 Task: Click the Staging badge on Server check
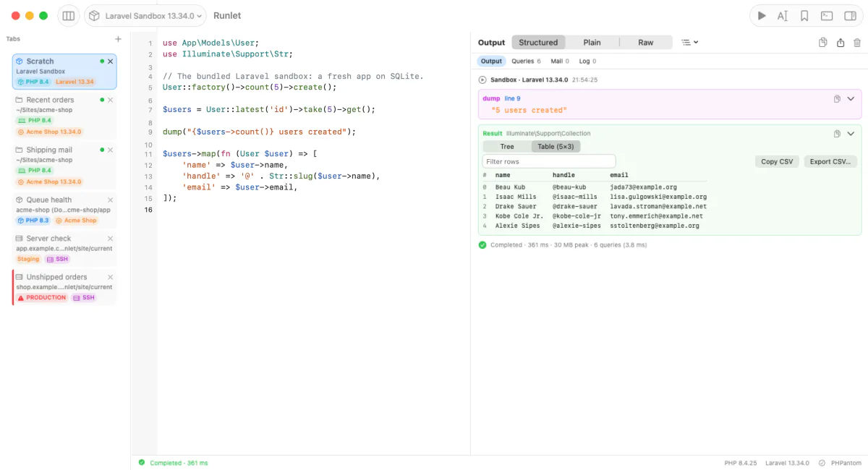point(28,259)
